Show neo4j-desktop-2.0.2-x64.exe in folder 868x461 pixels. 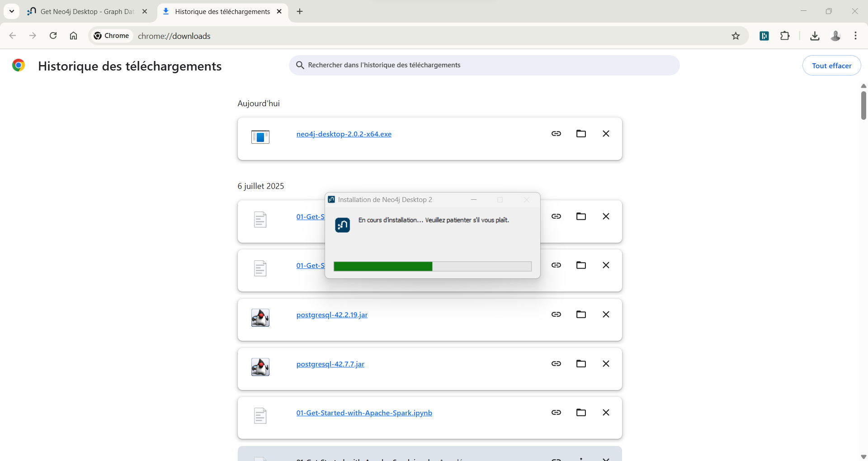point(581,134)
